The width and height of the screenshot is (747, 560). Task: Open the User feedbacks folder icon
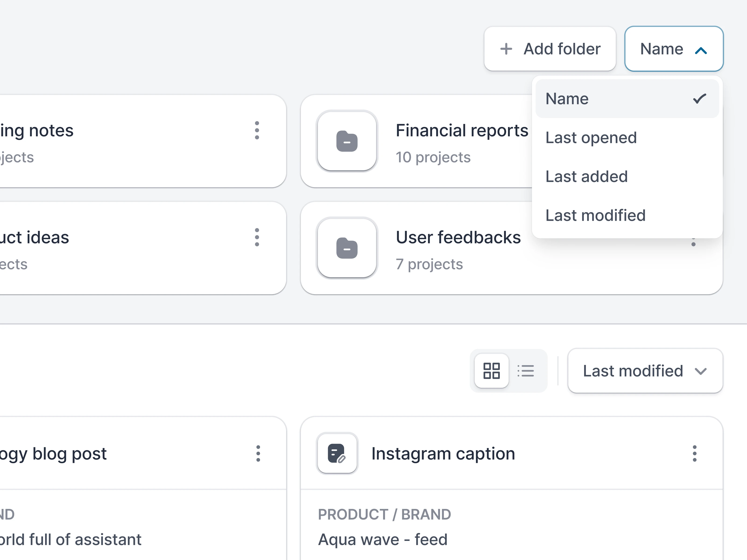tap(347, 248)
